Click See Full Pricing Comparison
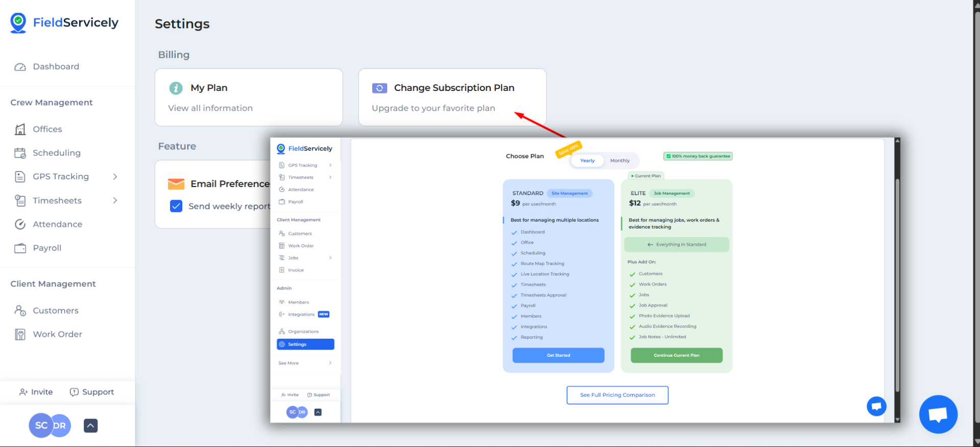980x447 pixels. 617,395
